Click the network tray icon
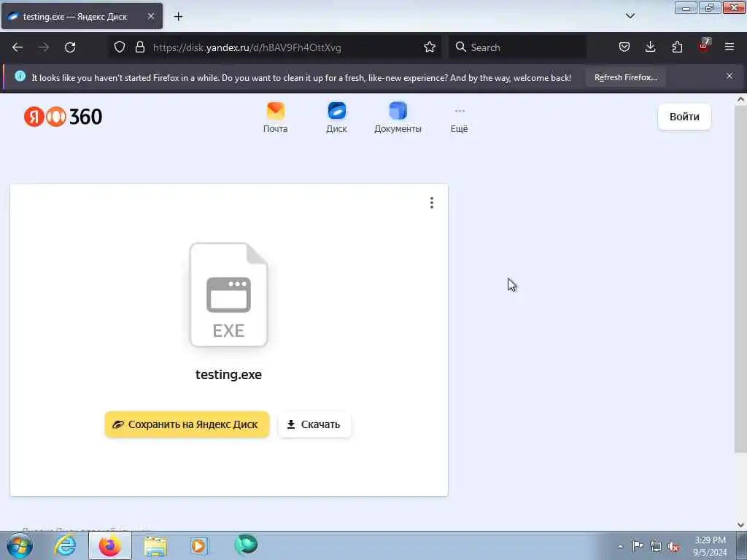The image size is (747, 560). pos(656,547)
